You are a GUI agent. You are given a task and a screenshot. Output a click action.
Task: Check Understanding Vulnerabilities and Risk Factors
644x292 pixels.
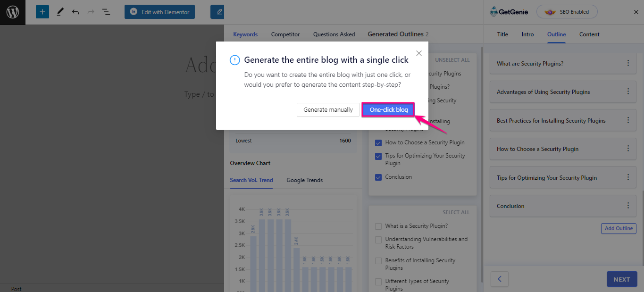click(378, 240)
